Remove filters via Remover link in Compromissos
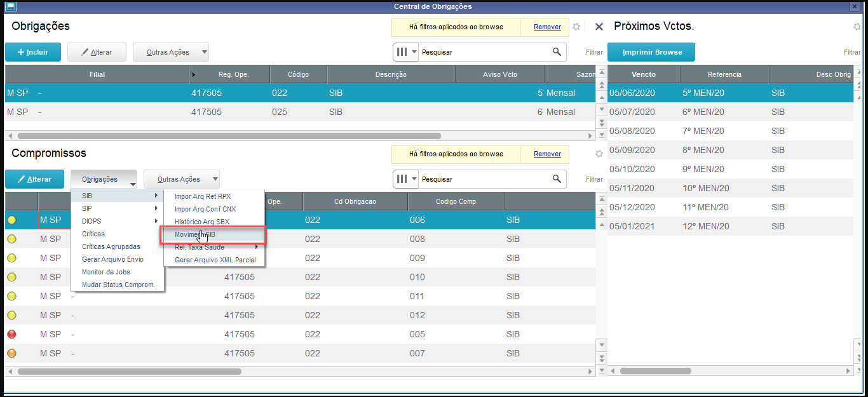Viewport: 868px width, 397px height. click(x=547, y=154)
